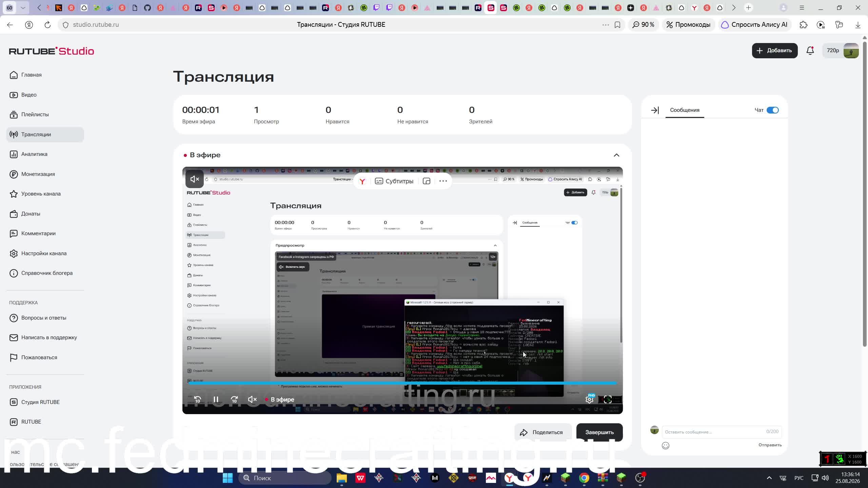Switch to the GitHub tab
The width and height of the screenshot is (868, 488).
tap(147, 8)
